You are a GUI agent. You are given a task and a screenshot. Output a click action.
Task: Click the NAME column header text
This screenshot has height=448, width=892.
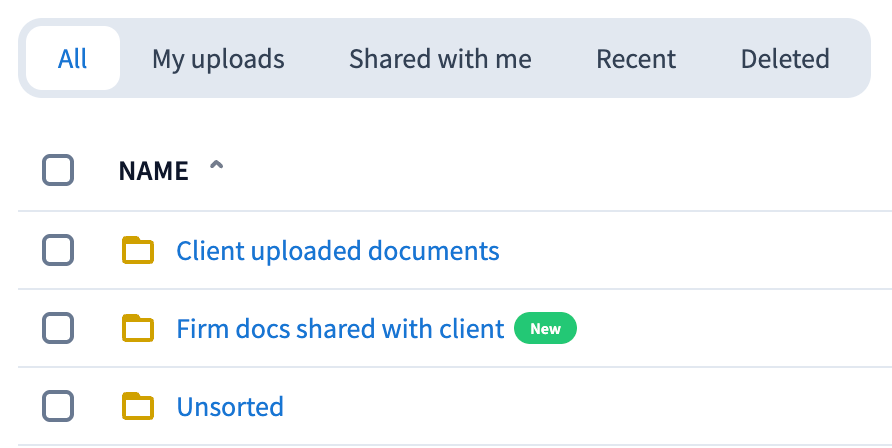tap(153, 171)
